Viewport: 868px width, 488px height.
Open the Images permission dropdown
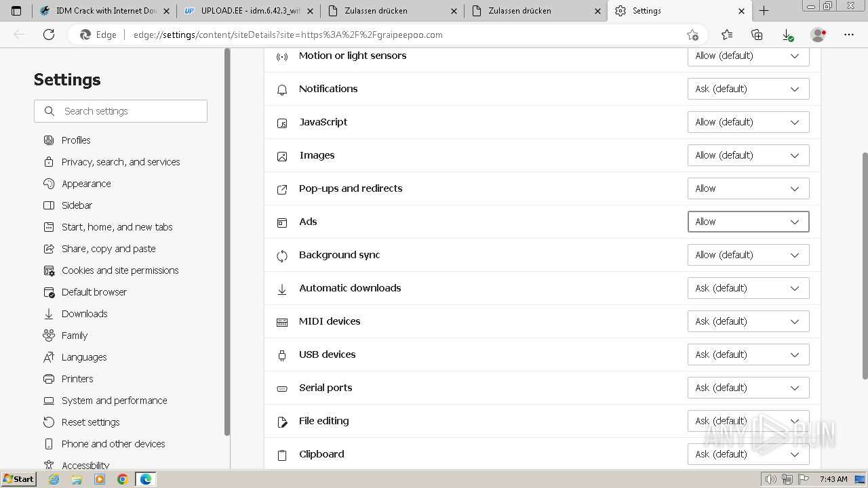[749, 155]
